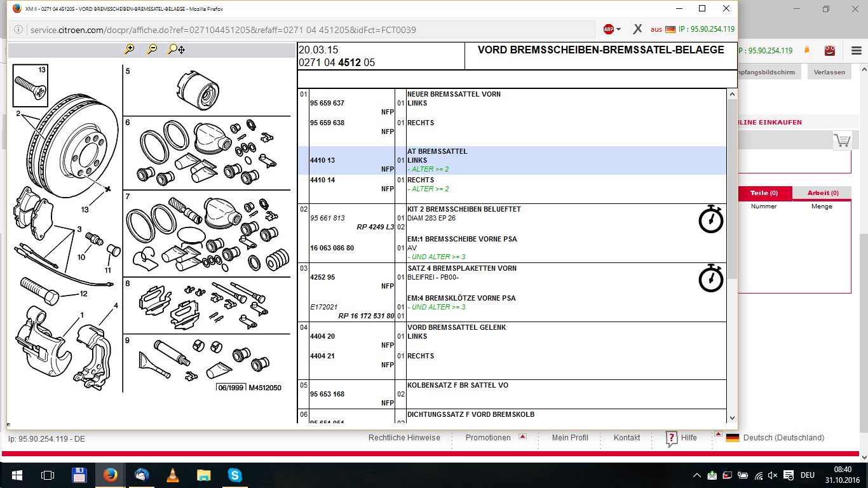Select part number 4410 13
This screenshot has width=868, height=488.
322,161
